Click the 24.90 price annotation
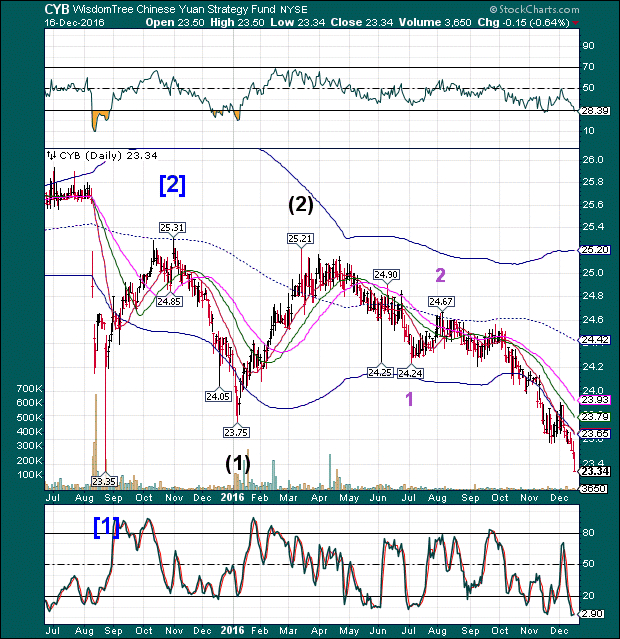Viewport: 620px width, 639px height. pyautogui.click(x=386, y=274)
